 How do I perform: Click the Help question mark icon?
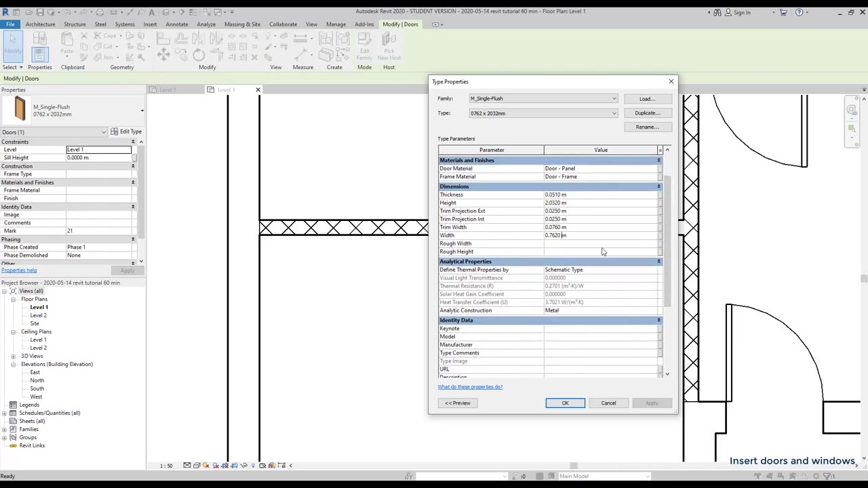coord(799,12)
